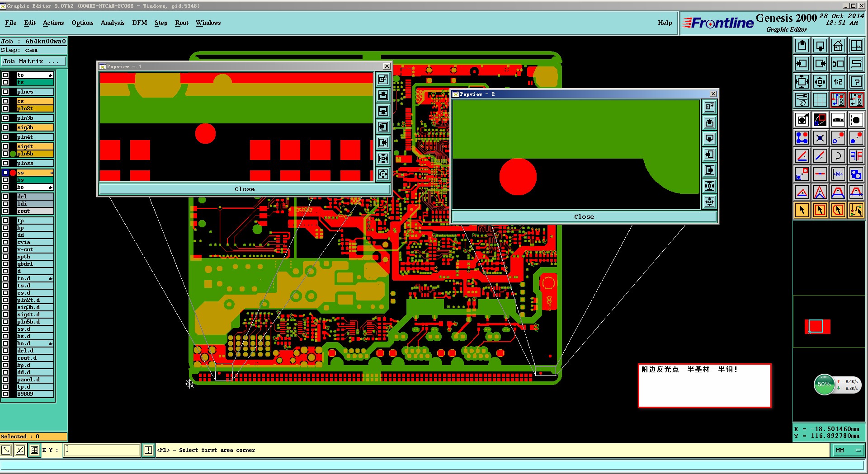Toggle the 'sig3b' layer checkbox
The image size is (868, 474).
click(5, 127)
